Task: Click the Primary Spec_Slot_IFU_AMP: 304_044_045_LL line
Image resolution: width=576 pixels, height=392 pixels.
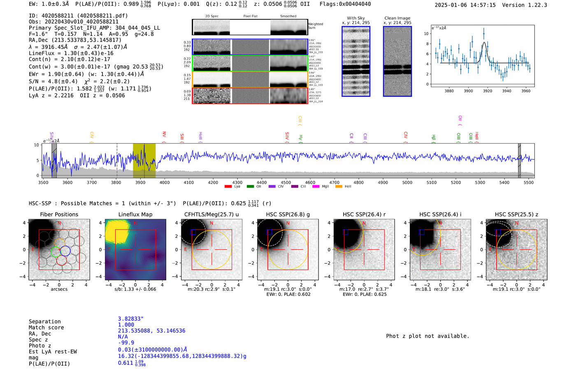Action: click(x=94, y=28)
